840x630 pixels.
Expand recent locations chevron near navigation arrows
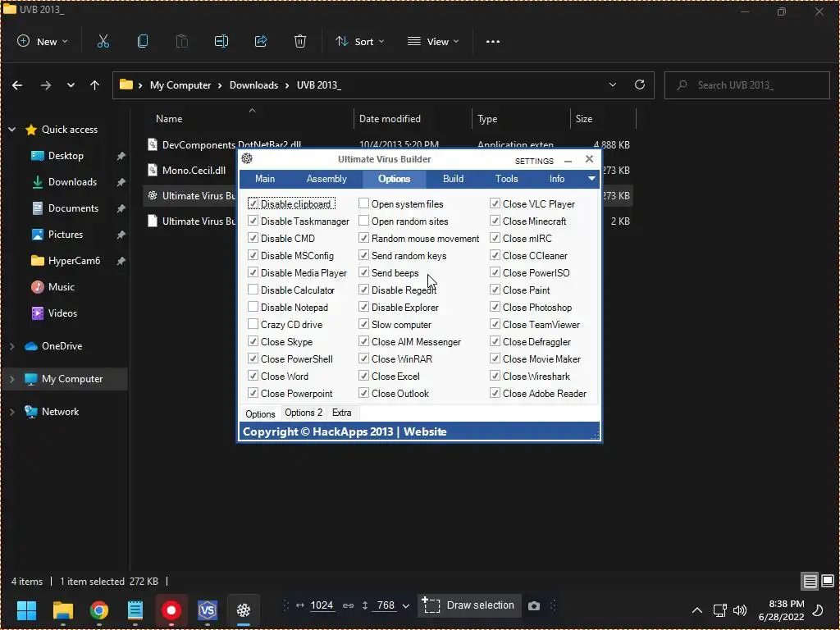click(71, 85)
